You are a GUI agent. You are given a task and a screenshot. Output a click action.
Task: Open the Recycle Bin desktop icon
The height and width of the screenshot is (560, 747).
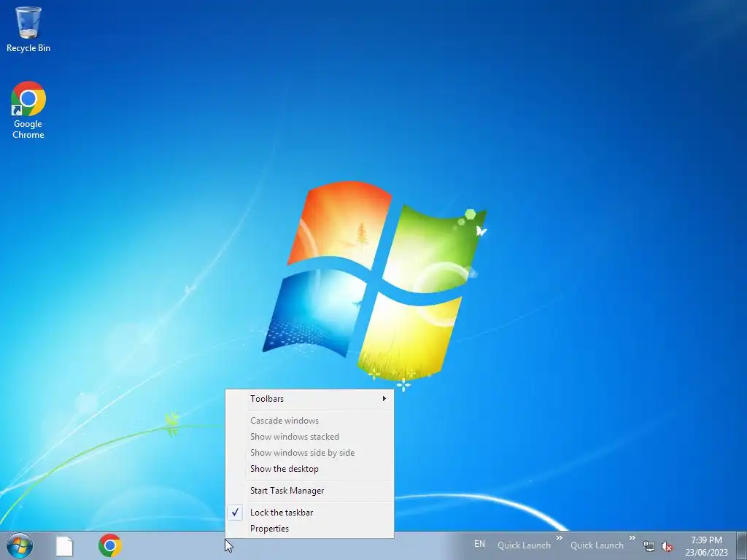28,28
